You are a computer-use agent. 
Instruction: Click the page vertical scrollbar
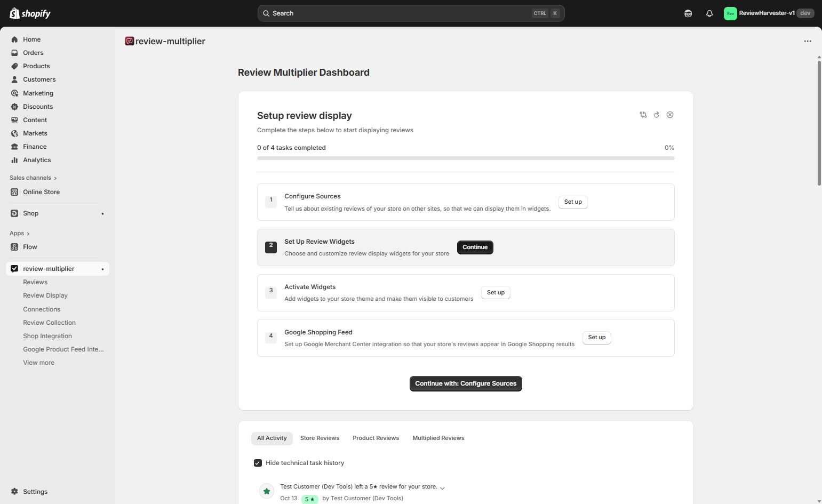819,124
